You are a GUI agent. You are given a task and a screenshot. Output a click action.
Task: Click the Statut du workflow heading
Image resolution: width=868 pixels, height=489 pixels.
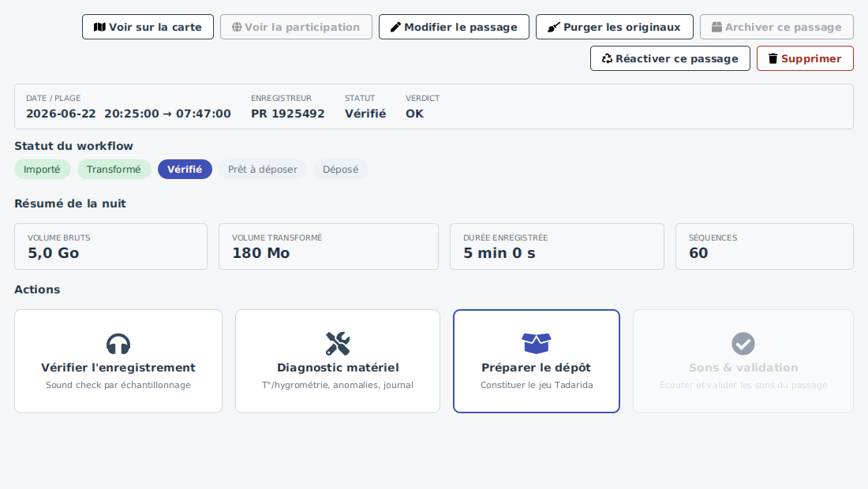(73, 146)
